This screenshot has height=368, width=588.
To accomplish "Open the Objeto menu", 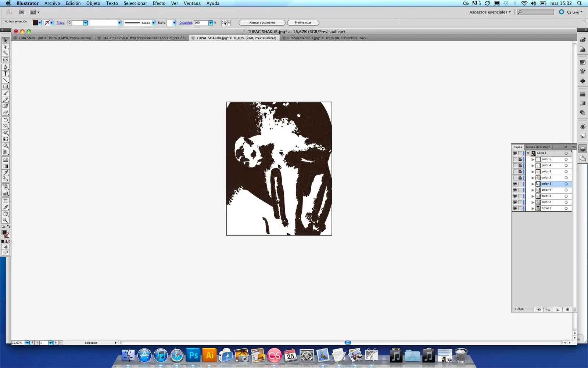I will click(x=93, y=3).
